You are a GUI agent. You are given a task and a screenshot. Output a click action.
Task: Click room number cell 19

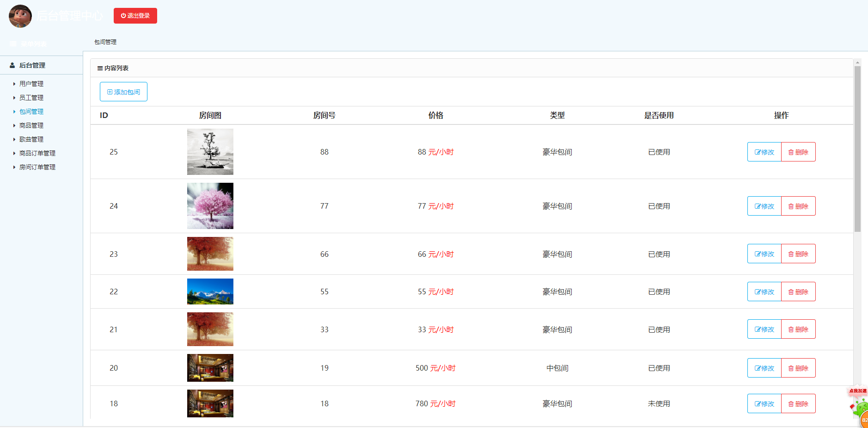[324, 368]
